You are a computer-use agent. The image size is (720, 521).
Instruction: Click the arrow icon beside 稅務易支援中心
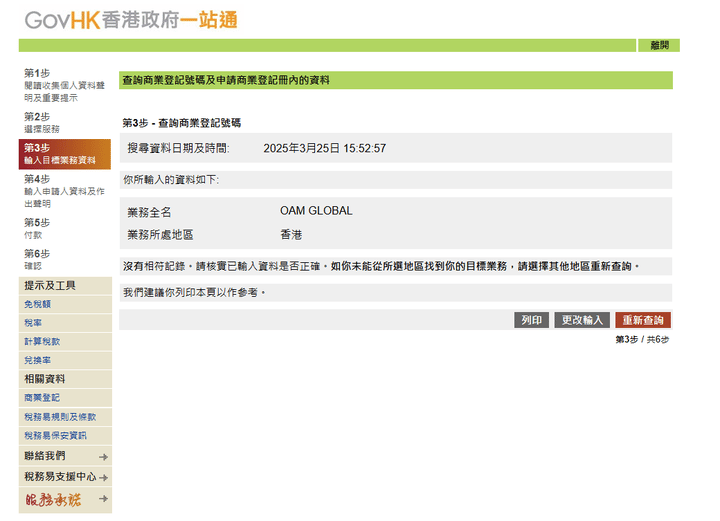pos(103,478)
